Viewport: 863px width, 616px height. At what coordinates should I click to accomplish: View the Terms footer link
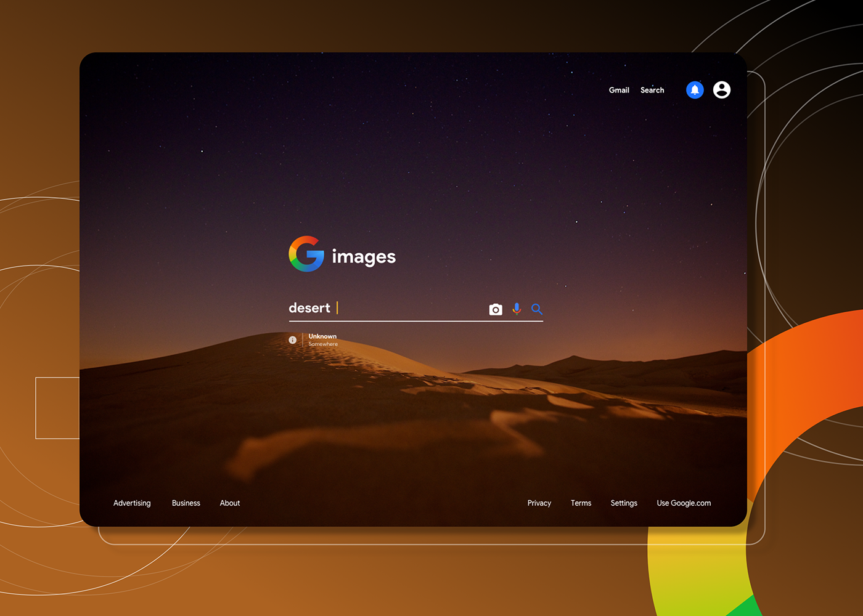point(581,503)
